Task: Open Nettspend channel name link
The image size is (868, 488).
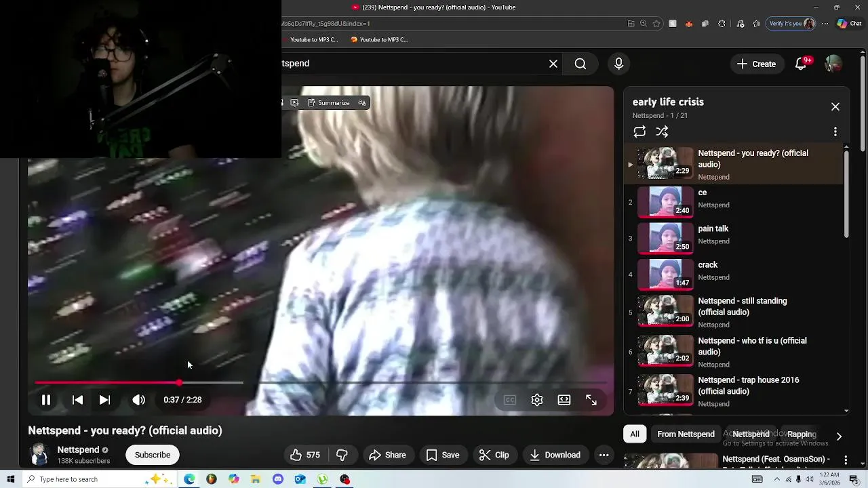Action: [x=78, y=450]
